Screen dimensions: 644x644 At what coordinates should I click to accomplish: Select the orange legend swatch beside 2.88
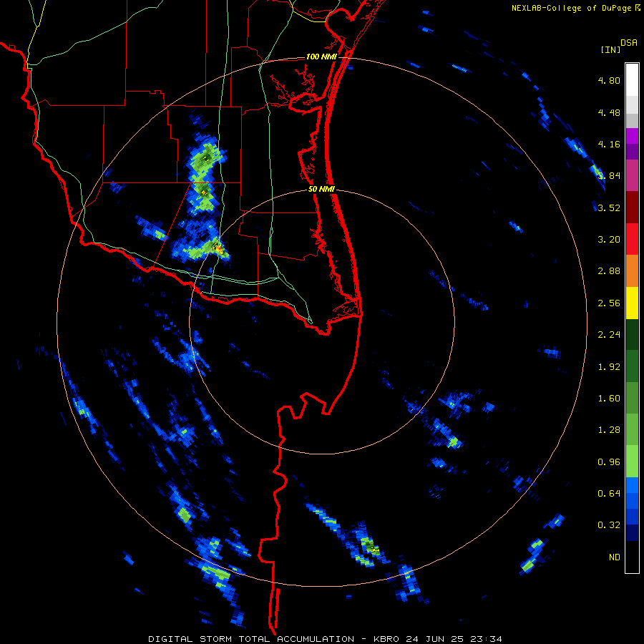(632, 270)
